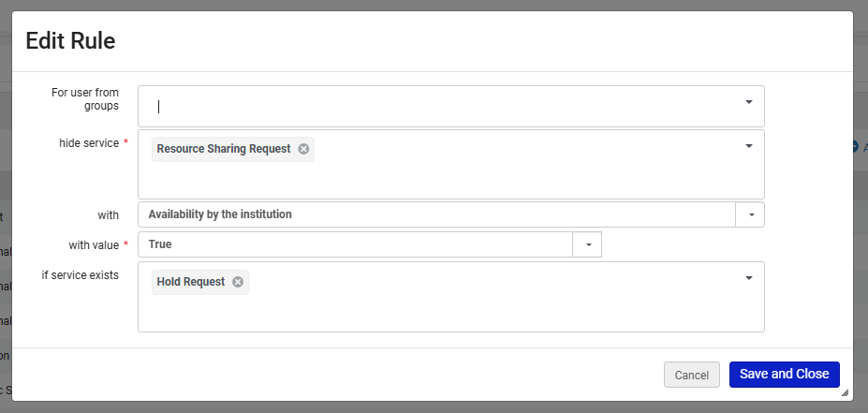The image size is (868, 413).
Task: Open the 'with' parameter dropdown arrow
Action: tap(751, 214)
